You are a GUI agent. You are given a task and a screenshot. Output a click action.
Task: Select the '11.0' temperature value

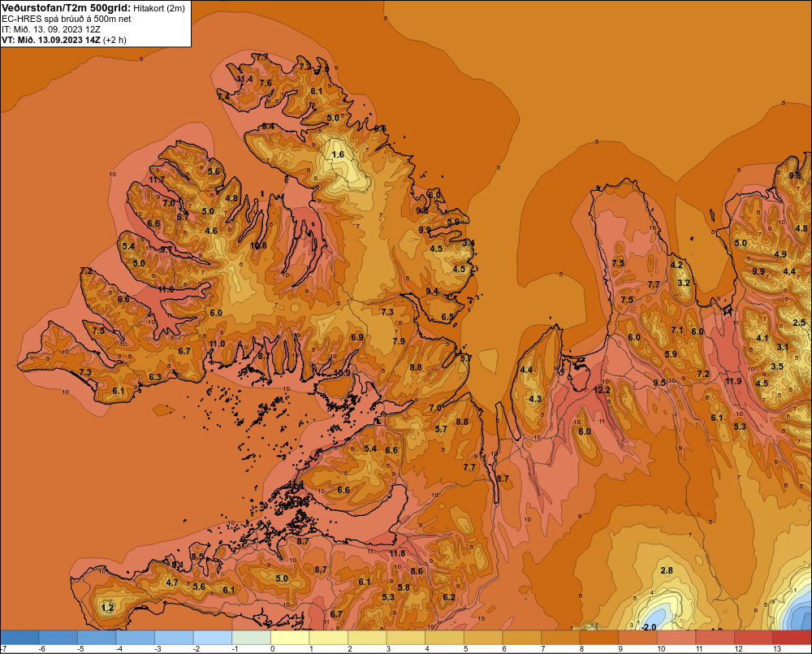pos(217,344)
